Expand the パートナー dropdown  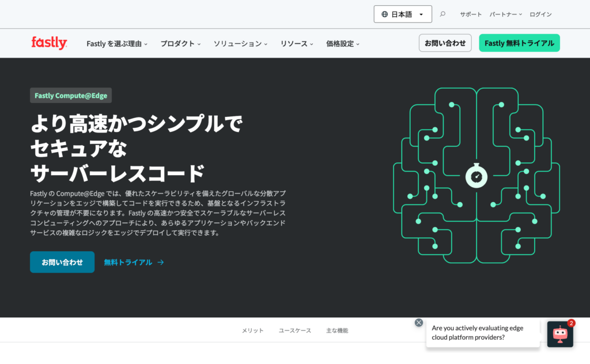coord(505,14)
